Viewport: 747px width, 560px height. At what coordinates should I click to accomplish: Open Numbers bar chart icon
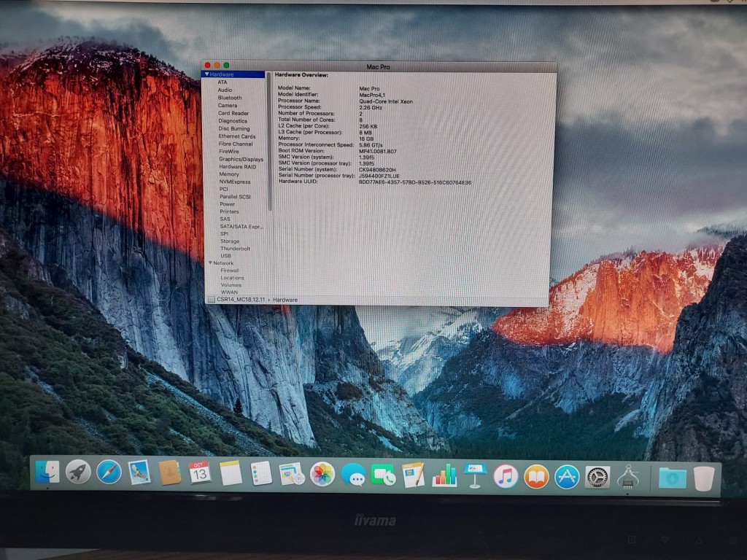pyautogui.click(x=444, y=475)
